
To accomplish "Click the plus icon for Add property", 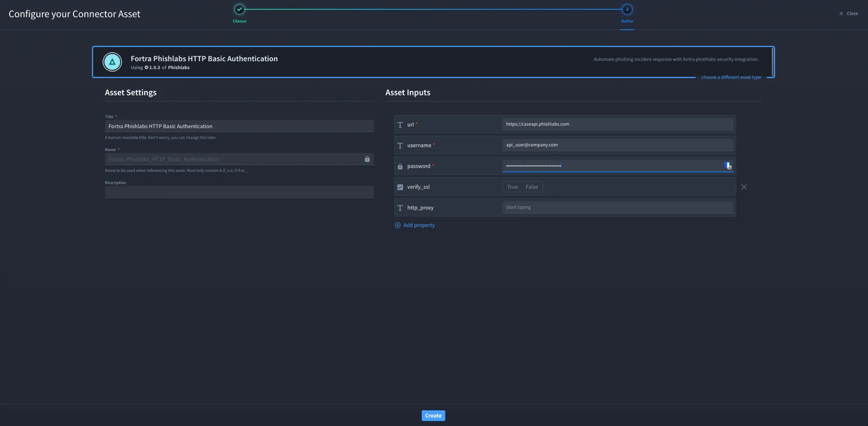I will (398, 225).
